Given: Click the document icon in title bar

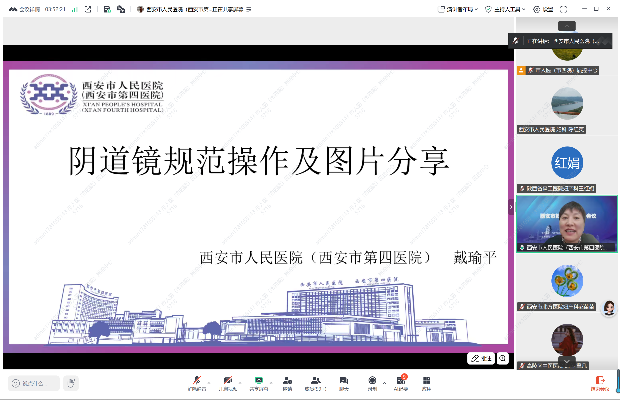Looking at the screenshot, I should click(x=107, y=9).
